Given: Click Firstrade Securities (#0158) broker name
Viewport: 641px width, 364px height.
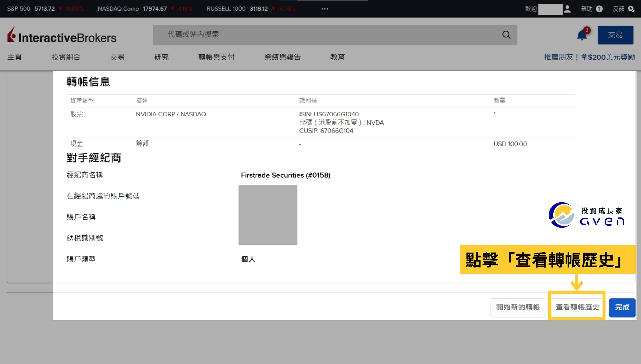Looking at the screenshot, I should 286,175.
